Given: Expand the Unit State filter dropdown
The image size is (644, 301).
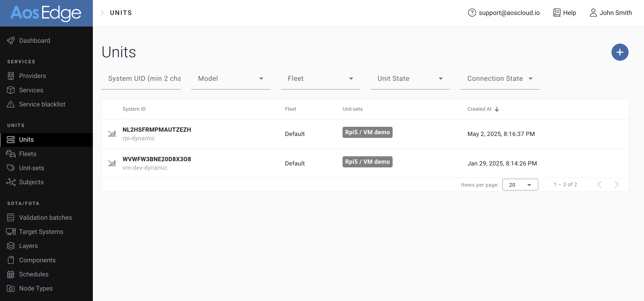Looking at the screenshot, I should pyautogui.click(x=410, y=79).
